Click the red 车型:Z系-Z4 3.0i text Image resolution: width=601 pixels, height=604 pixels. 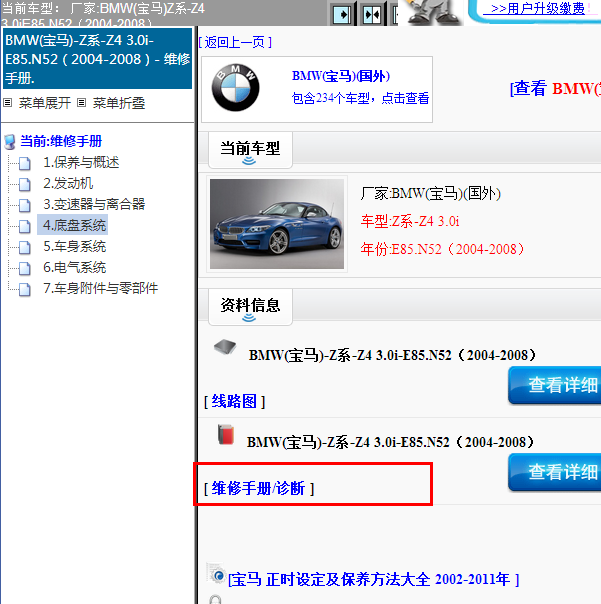pos(410,221)
